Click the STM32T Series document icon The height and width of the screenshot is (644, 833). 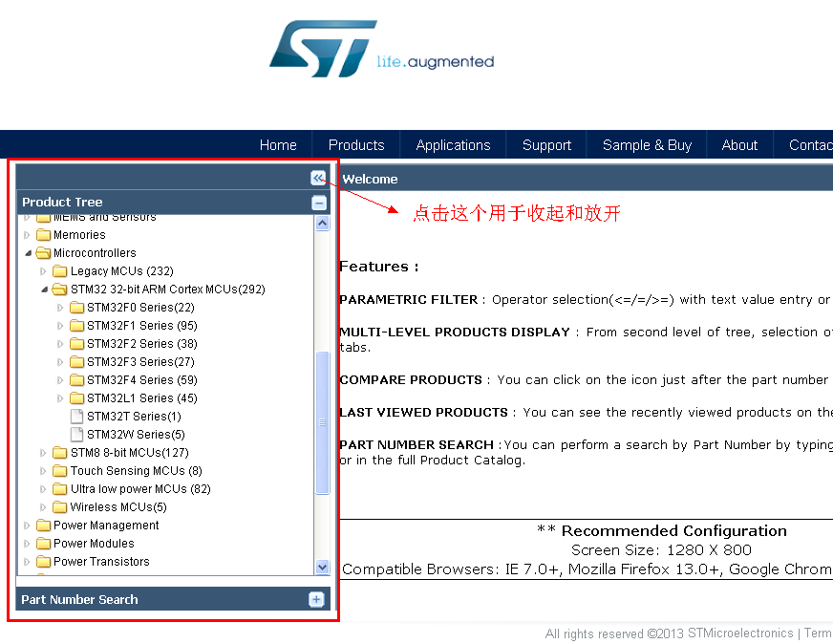pos(77,416)
